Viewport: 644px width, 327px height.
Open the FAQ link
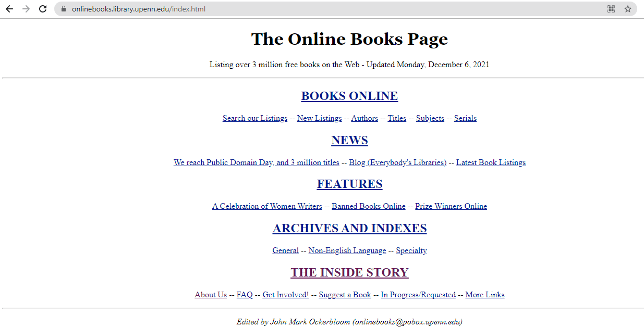click(245, 295)
